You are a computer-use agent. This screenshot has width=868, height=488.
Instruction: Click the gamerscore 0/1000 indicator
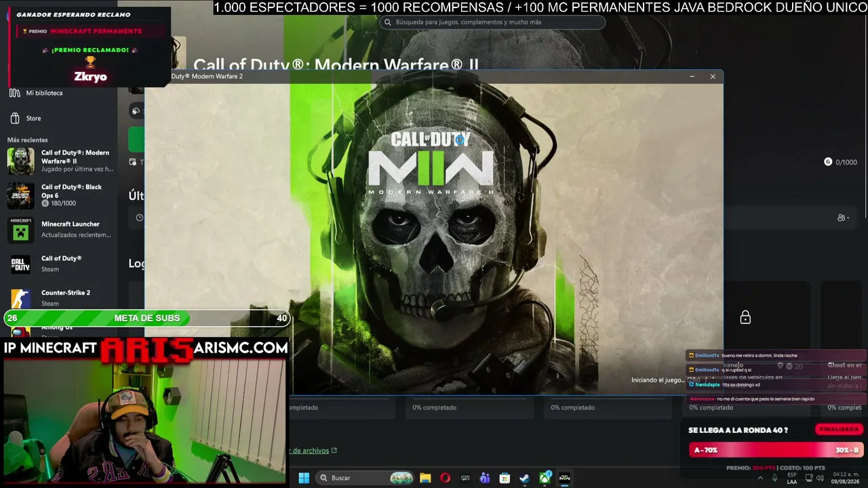tap(840, 162)
